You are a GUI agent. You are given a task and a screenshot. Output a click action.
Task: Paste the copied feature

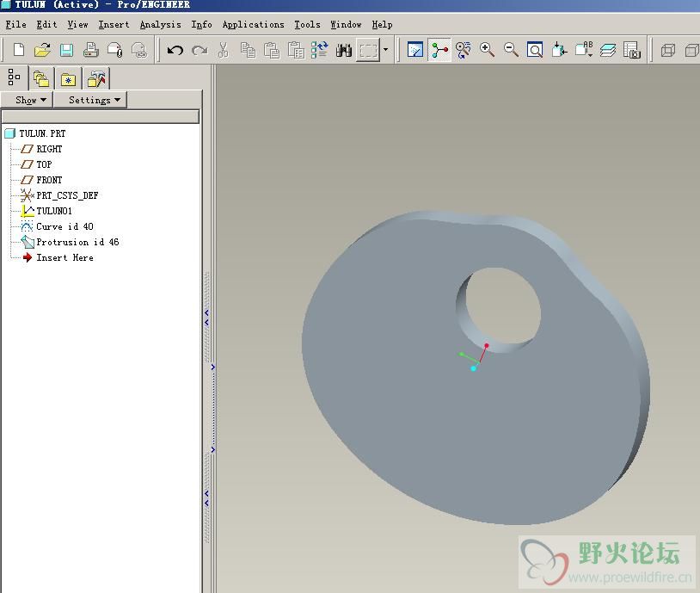pos(272,50)
